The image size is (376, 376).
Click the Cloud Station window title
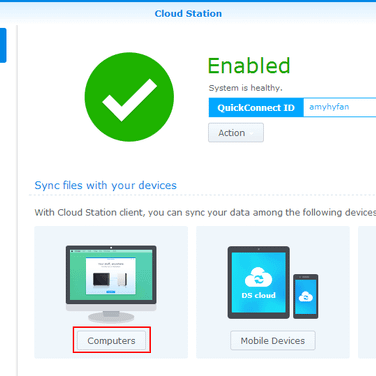[x=188, y=14]
